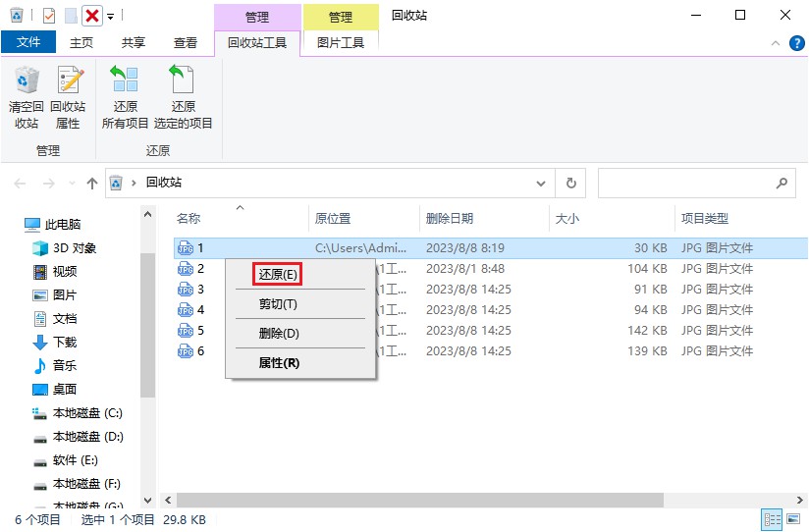Open the quick access toolbar customize arrow
The image size is (809, 532).
pyautogui.click(x=110, y=17)
